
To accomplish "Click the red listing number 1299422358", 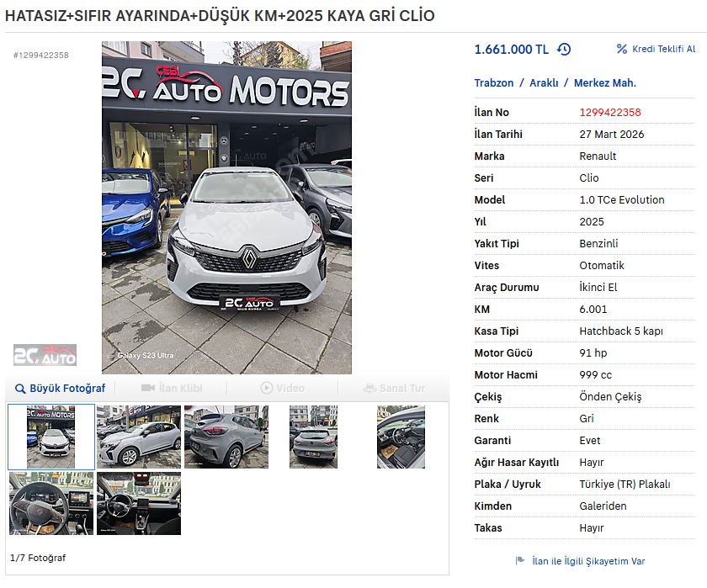I will [x=610, y=112].
